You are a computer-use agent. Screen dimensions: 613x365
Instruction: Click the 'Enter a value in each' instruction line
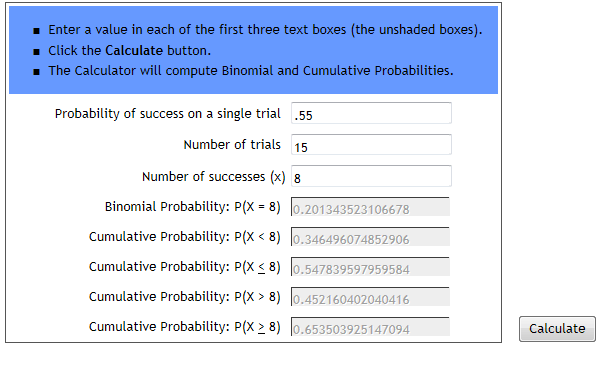pos(265,30)
